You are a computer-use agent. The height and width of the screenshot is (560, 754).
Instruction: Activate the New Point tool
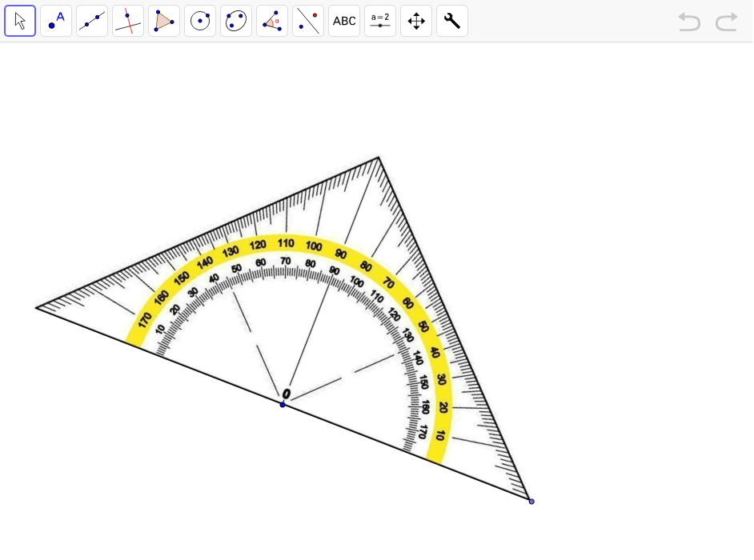pos(56,21)
